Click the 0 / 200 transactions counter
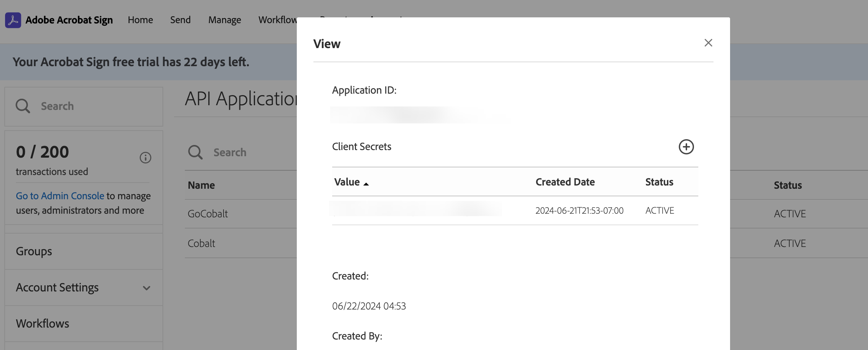This screenshot has width=868, height=350. point(42,152)
